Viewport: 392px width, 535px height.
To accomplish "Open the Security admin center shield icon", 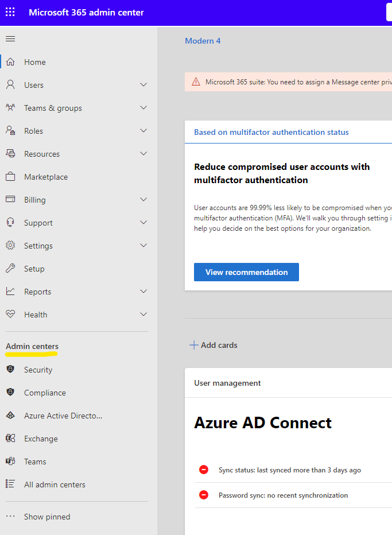I will (x=10, y=370).
